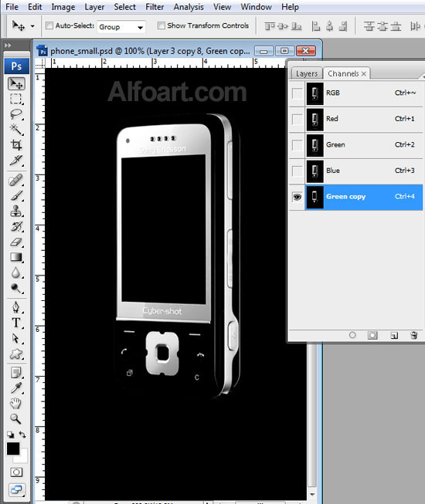Align vertical centers in options bar
Screen dimensions: 425x504
click(283, 26)
